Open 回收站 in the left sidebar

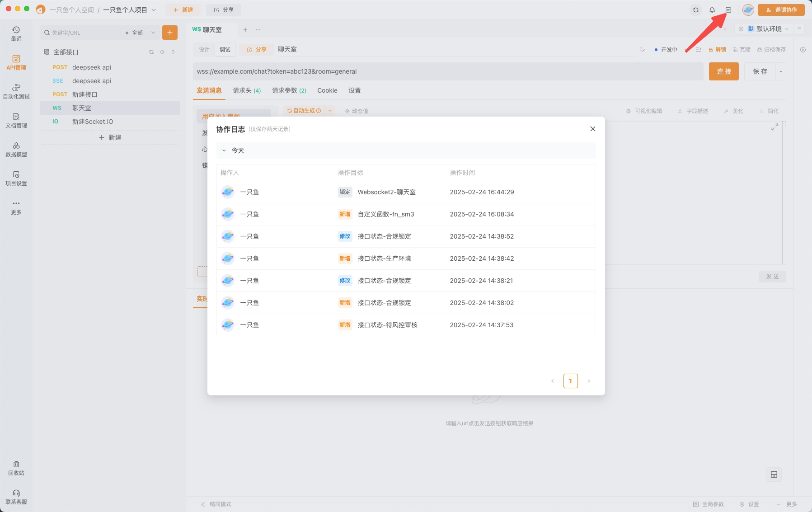pos(16,469)
